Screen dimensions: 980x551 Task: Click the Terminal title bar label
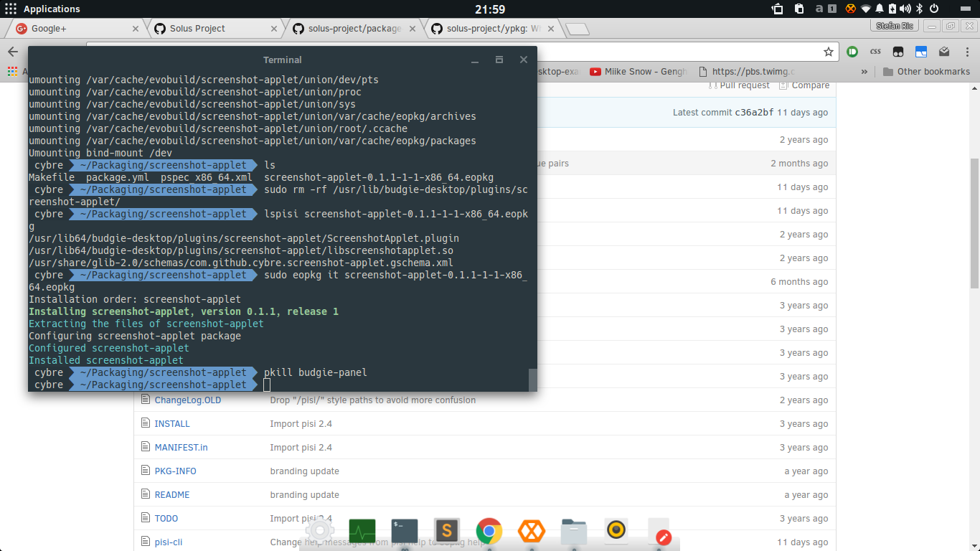tap(283, 60)
